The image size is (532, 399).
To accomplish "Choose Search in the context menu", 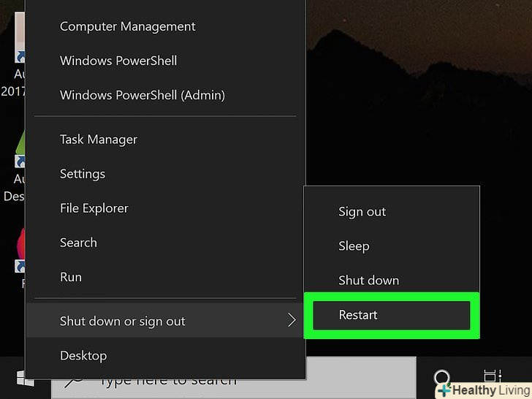I will [x=78, y=243].
